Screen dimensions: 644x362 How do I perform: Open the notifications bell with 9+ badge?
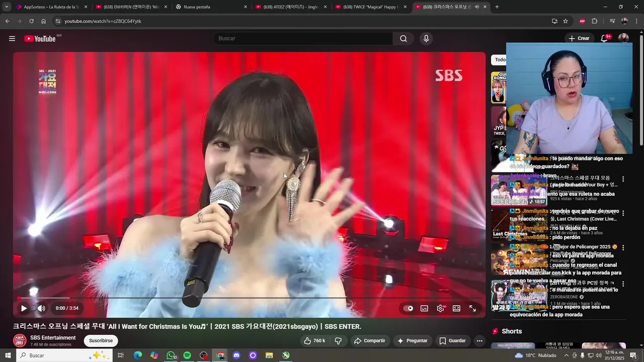click(x=605, y=38)
